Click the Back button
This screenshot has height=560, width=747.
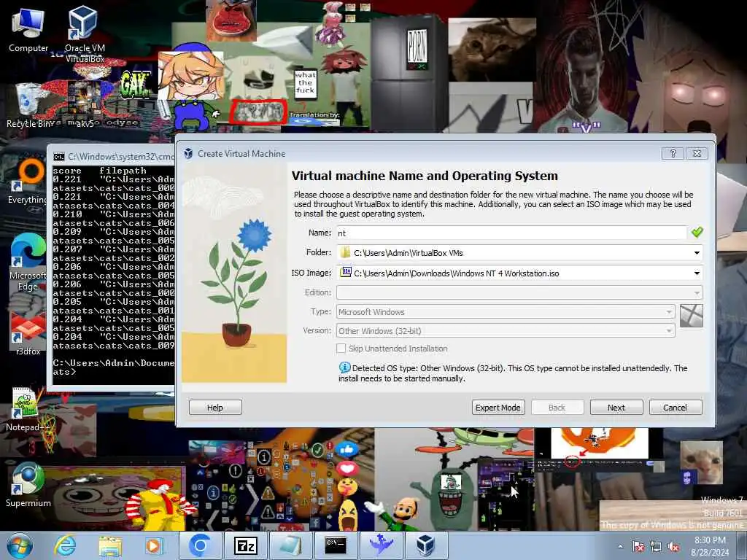[x=557, y=408]
